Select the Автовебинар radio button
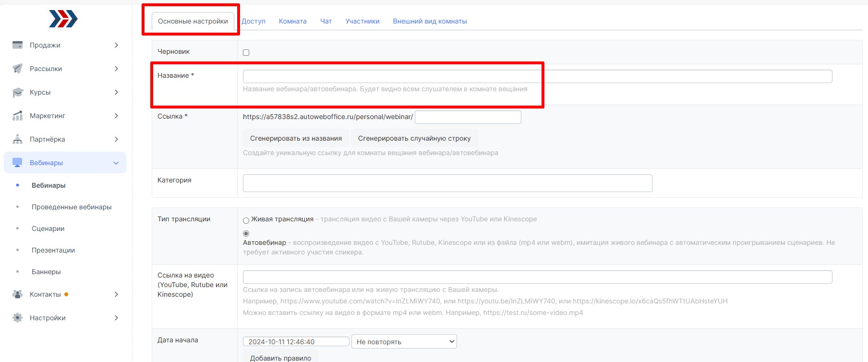Screen dimensions: 868x362 click(246, 233)
